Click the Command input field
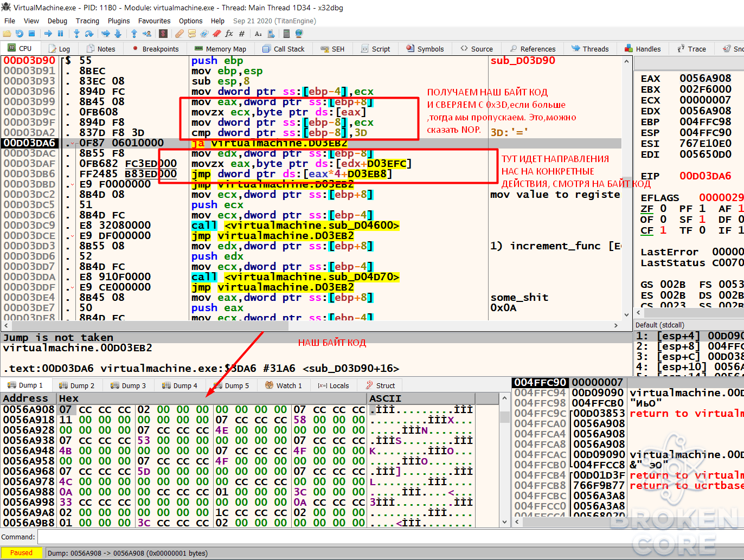The image size is (744, 560). 389,537
